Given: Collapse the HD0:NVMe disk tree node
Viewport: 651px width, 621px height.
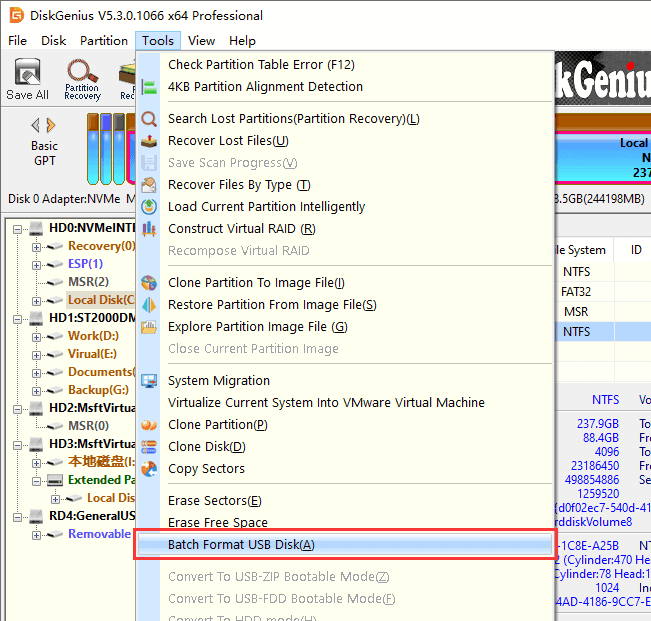Looking at the screenshot, I should (19, 228).
